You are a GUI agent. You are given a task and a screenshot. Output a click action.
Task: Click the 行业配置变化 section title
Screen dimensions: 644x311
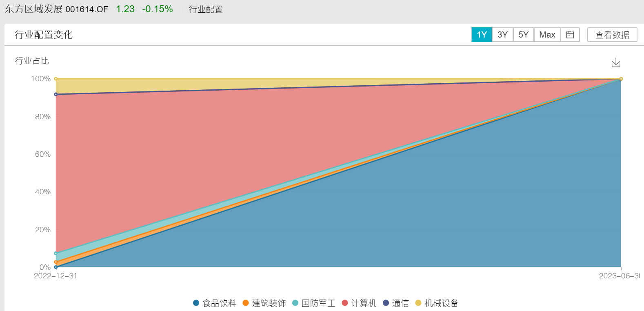(44, 35)
